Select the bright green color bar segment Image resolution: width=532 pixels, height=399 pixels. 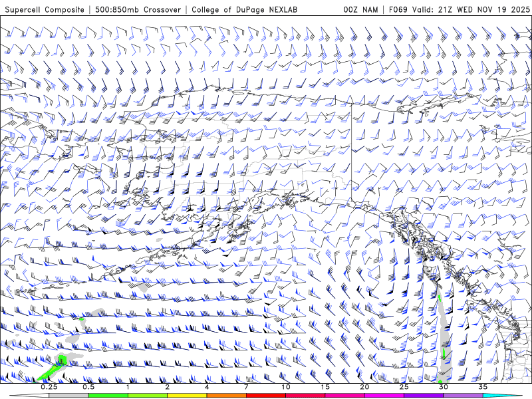(108, 396)
